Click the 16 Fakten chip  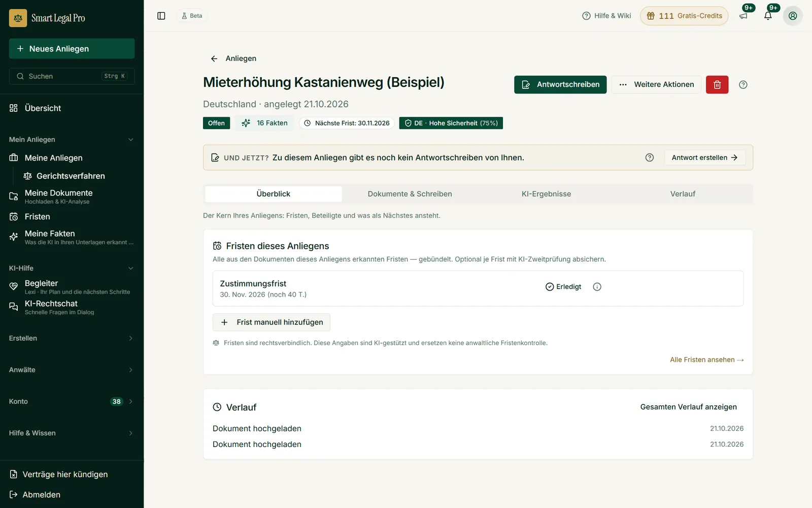coord(264,123)
